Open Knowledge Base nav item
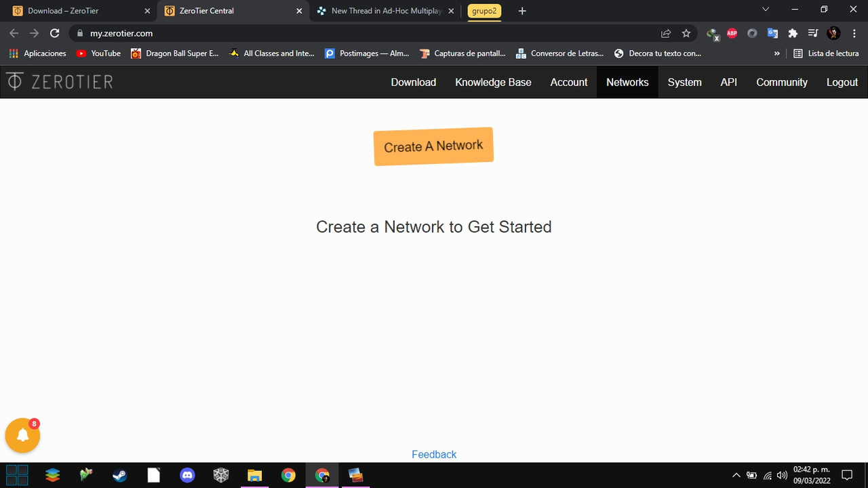 pyautogui.click(x=493, y=82)
